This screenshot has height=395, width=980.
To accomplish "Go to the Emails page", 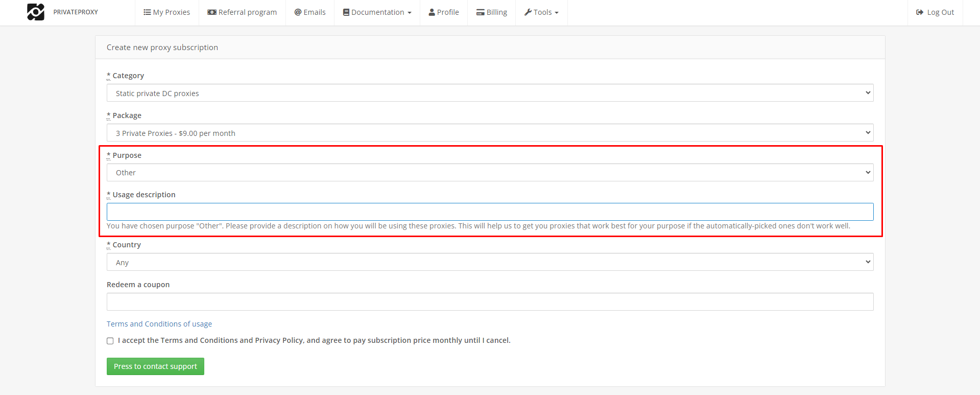I will pyautogui.click(x=310, y=12).
